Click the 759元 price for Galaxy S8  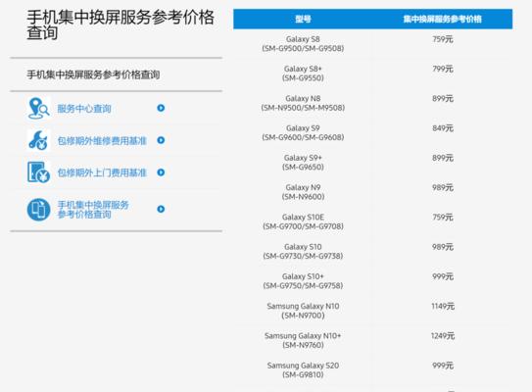point(443,39)
